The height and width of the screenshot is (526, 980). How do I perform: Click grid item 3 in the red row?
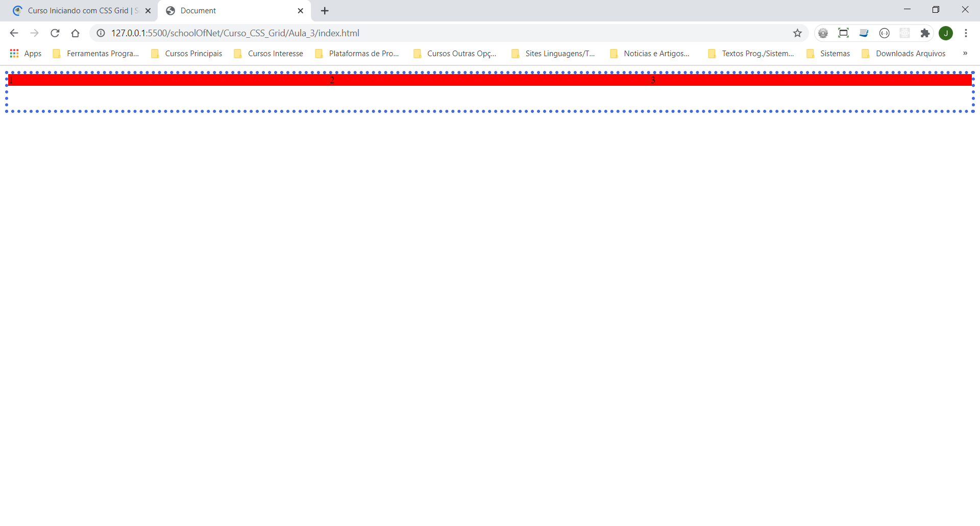click(x=811, y=80)
